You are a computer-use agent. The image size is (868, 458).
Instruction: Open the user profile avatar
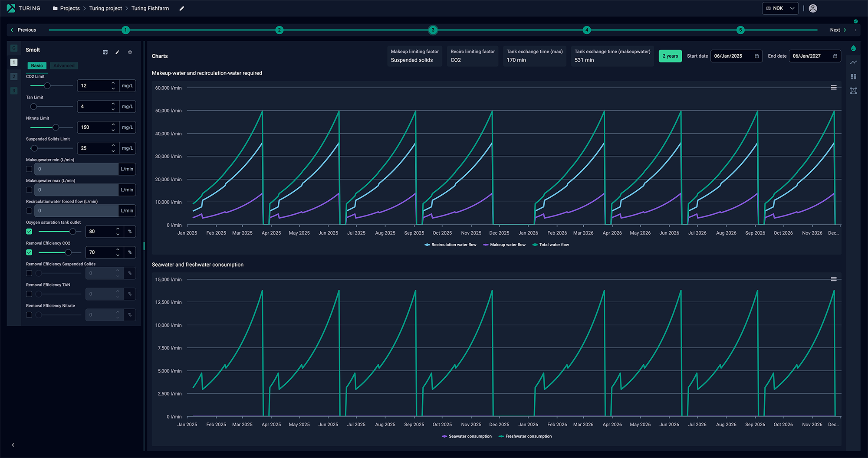tap(813, 8)
